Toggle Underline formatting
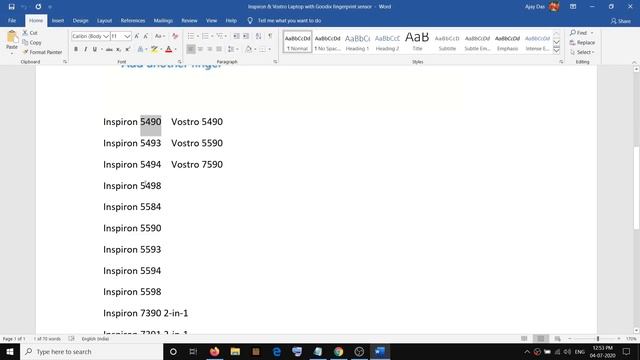This screenshot has height=360, width=640. 95,49
